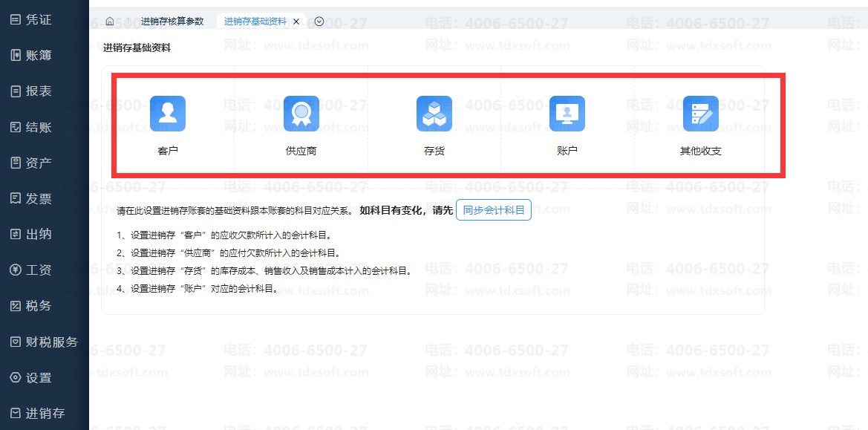Go to 报表 in the sidebar
Screen dimensions: 868x430
click(x=39, y=91)
